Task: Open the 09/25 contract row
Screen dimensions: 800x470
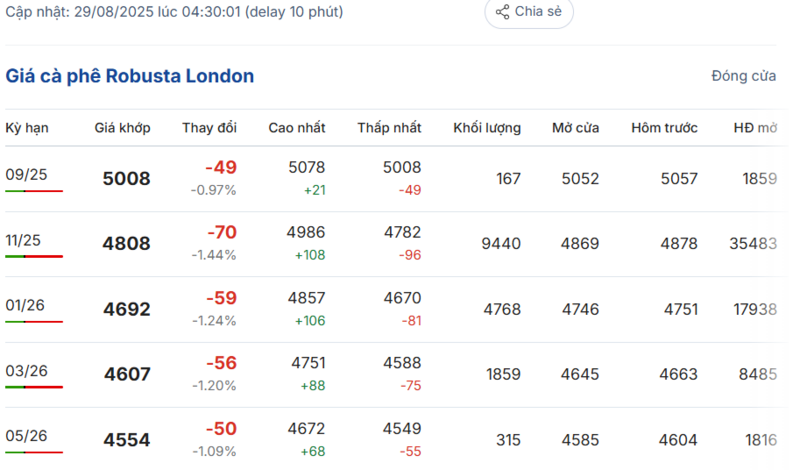Action: pos(26,175)
